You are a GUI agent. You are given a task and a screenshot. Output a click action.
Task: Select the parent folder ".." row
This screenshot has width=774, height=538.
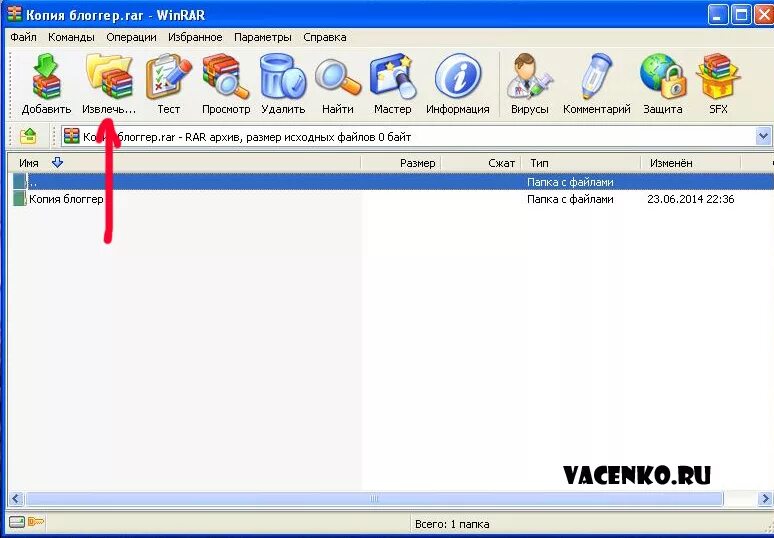[391, 182]
